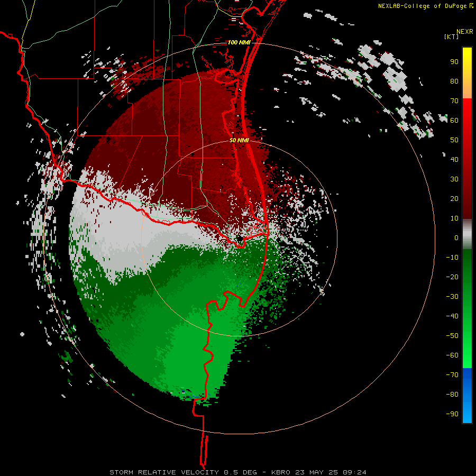Click the -60 value on the velocity scale

click(452, 355)
